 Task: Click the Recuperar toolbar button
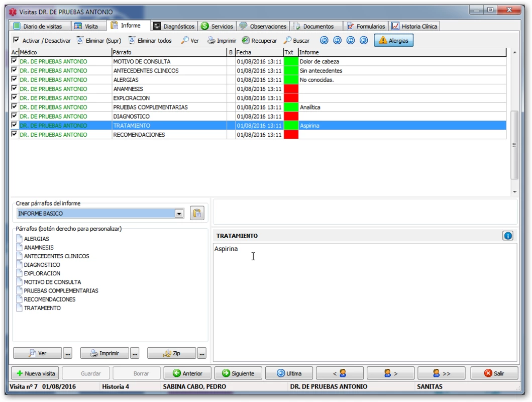(x=259, y=40)
